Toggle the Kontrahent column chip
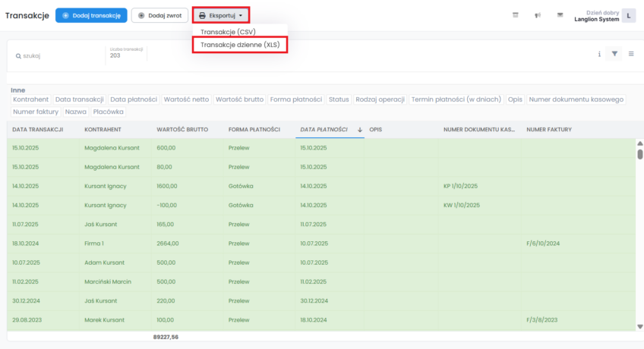 point(31,99)
